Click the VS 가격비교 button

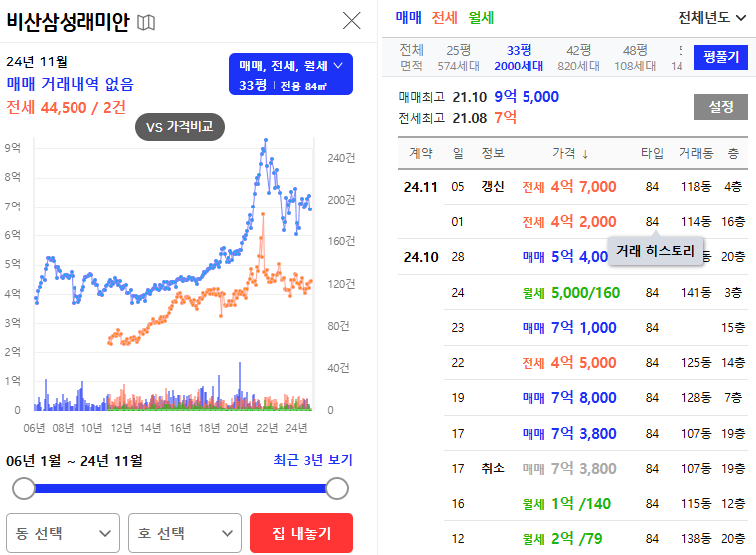(x=180, y=127)
